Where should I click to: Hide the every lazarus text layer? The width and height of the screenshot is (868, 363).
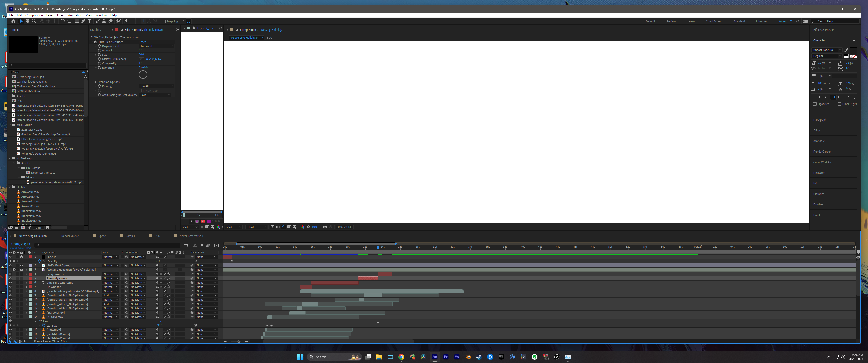10,274
